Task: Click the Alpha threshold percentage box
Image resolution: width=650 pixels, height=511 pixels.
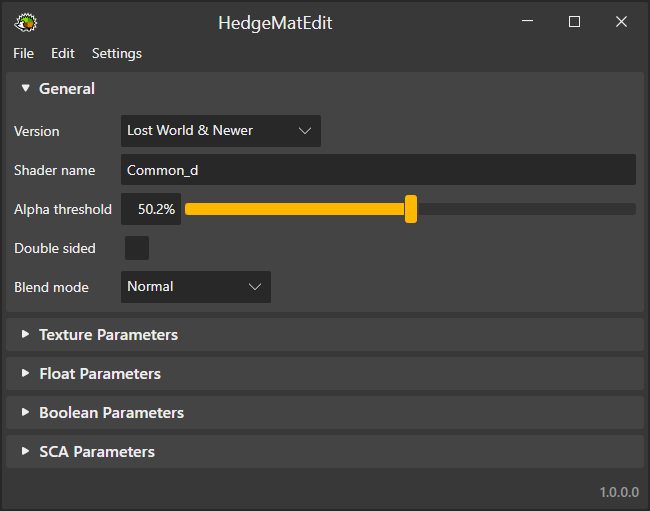Action: pos(151,209)
